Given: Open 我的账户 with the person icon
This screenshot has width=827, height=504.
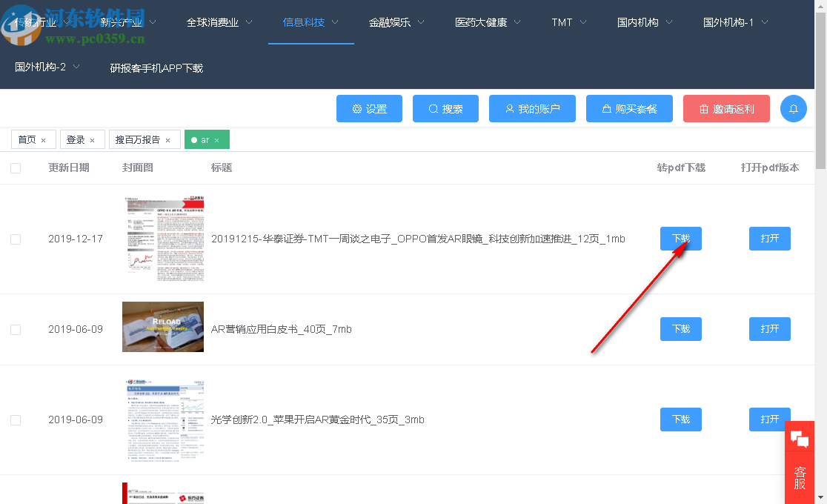Looking at the screenshot, I should click(510, 108).
